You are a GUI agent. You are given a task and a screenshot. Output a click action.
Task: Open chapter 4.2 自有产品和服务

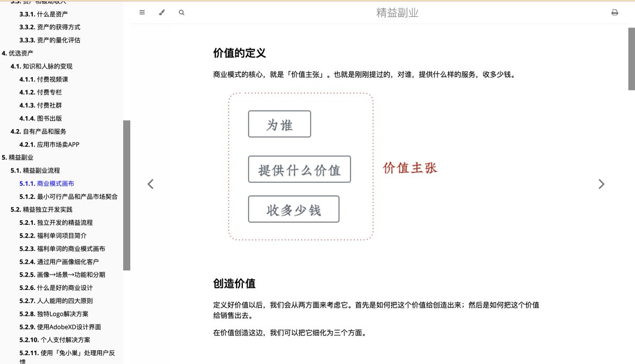click(38, 131)
